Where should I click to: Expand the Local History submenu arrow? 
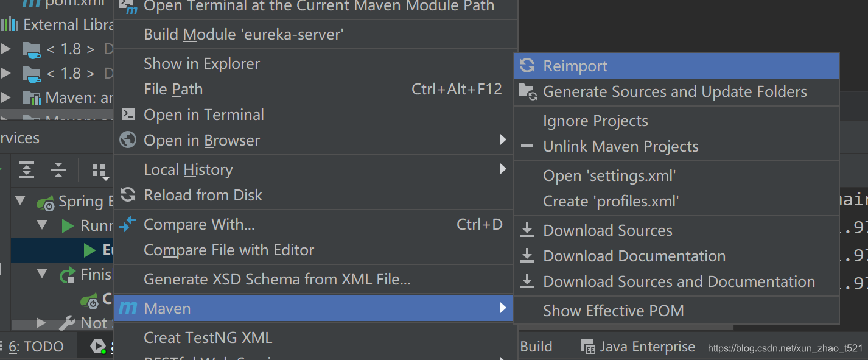503,169
